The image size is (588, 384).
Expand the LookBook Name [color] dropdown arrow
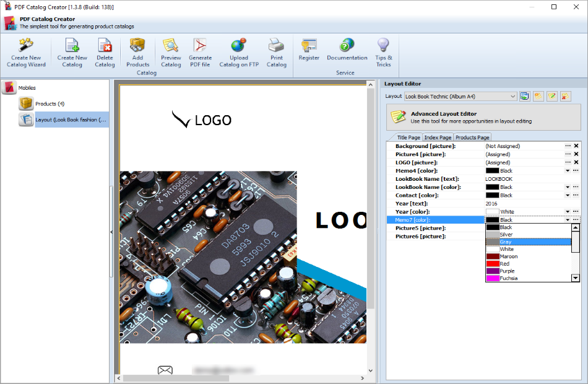pos(568,187)
